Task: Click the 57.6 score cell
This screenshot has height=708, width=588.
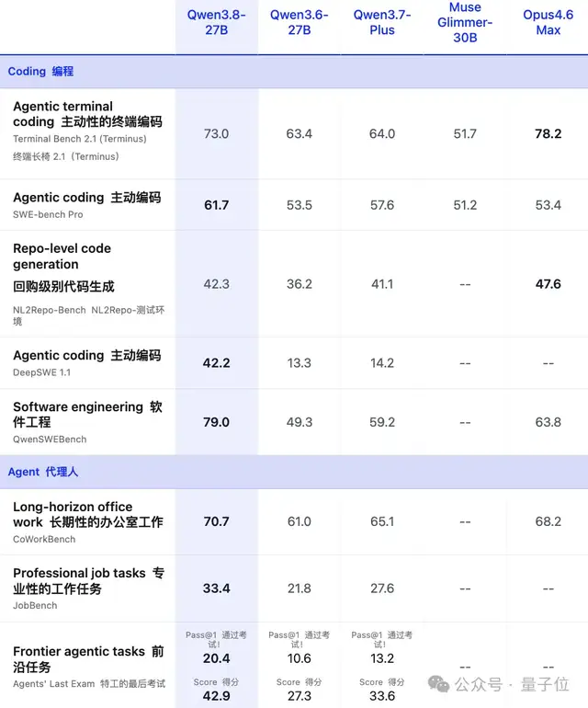Action: tap(382, 205)
